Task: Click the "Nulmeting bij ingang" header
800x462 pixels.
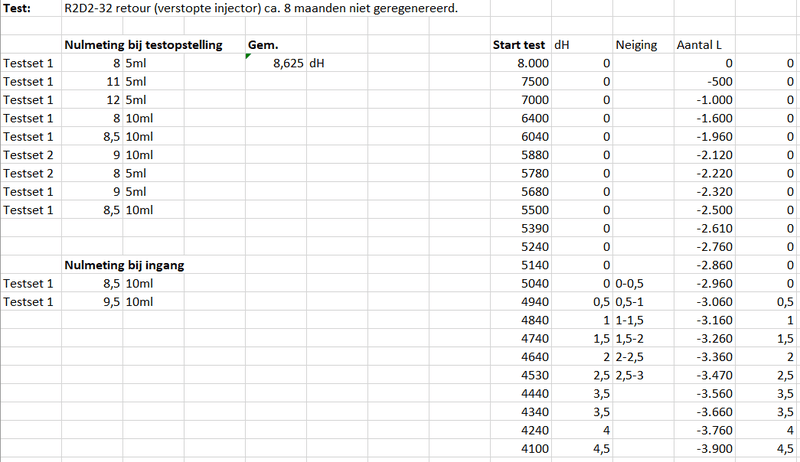Action: 124,265
